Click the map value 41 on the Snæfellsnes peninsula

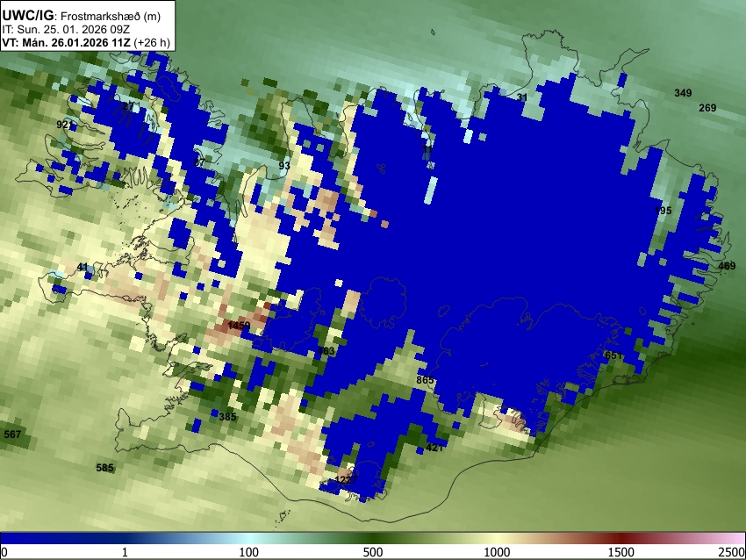click(x=82, y=267)
